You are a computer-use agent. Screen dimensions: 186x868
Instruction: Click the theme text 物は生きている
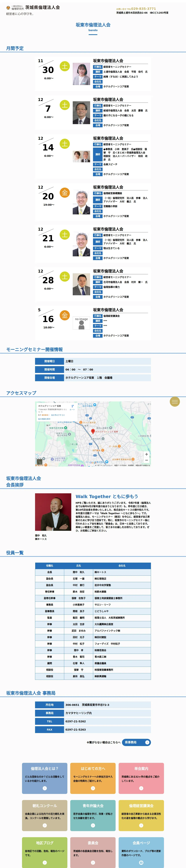click(x=111, y=248)
